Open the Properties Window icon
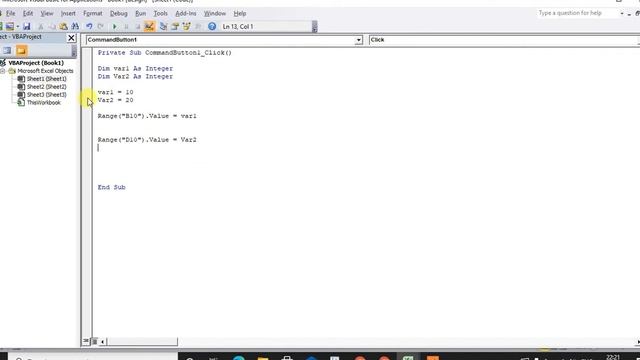The height and width of the screenshot is (360, 640). [175, 27]
